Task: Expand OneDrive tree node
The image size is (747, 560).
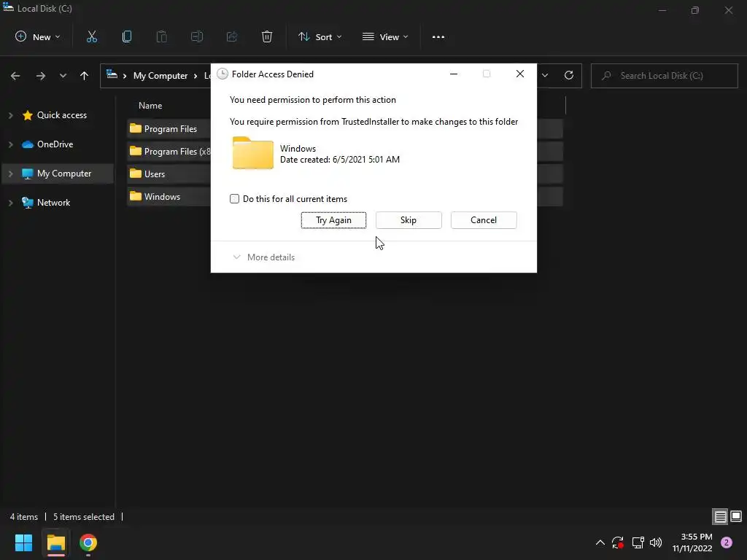Action: click(11, 144)
